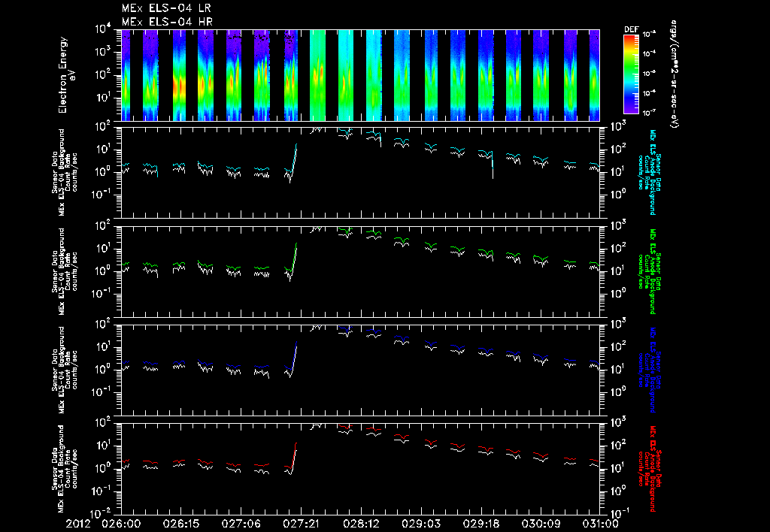Screen dimensions: 770x532
Task: Select the 10^-3 tick on the DEF colorbar
Action: pos(650,35)
